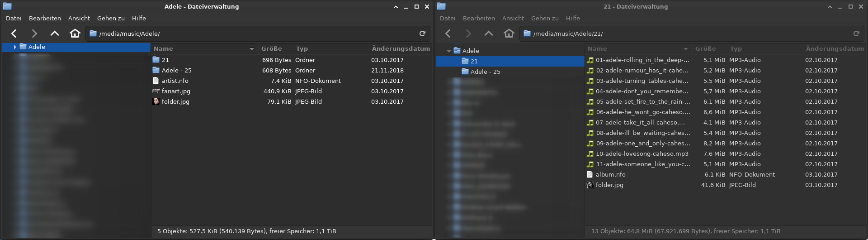Expand the Adele tree node in left window
Screen dimensions: 868x240
pyautogui.click(x=15, y=47)
